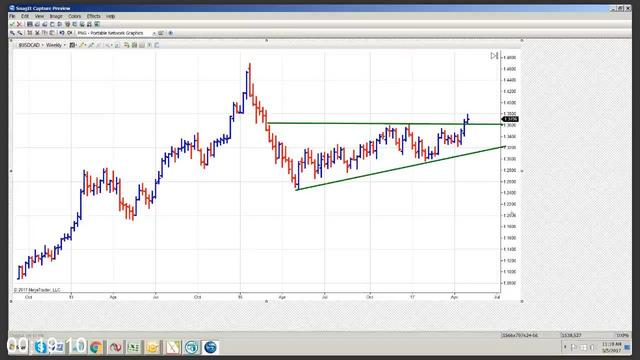Click the red X cancel capture icon

[x=19, y=24]
